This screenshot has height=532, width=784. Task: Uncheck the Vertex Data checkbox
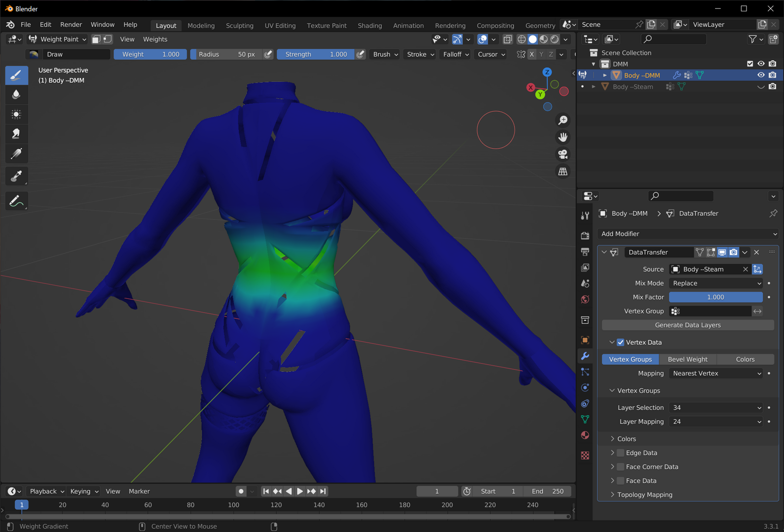(621, 342)
